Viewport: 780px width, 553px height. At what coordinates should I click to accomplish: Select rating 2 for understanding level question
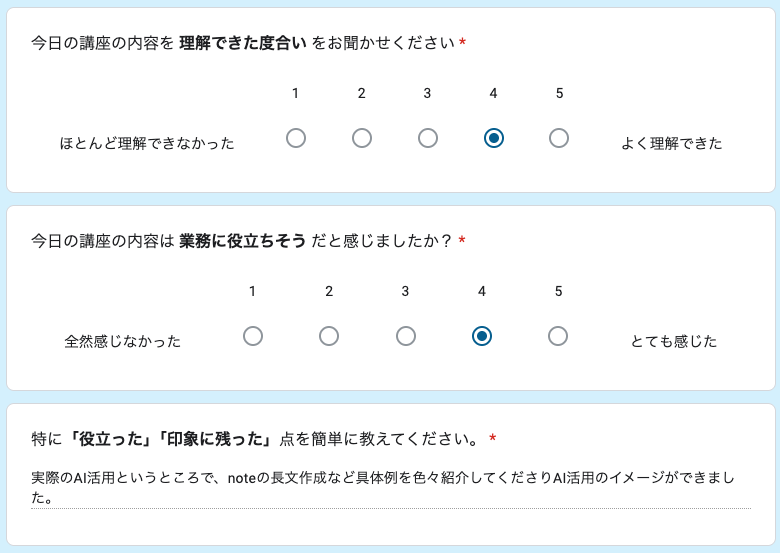pos(362,138)
